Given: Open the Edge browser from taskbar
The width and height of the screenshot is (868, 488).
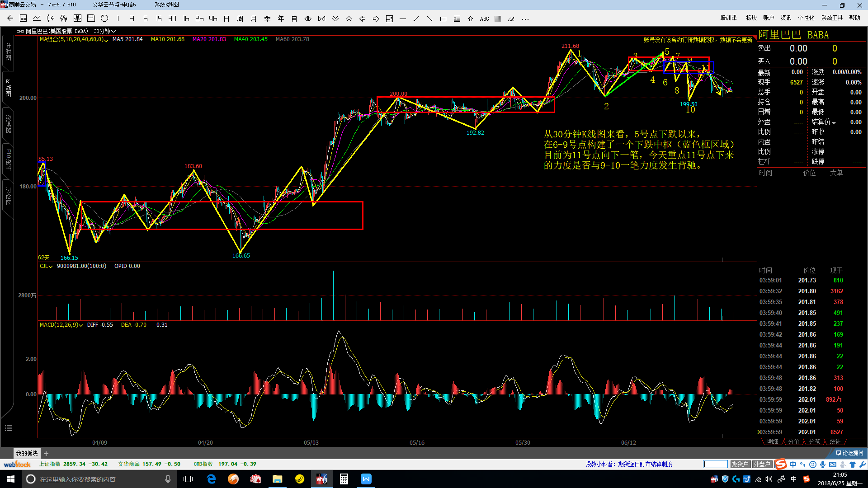Looking at the screenshot, I should tap(211, 479).
